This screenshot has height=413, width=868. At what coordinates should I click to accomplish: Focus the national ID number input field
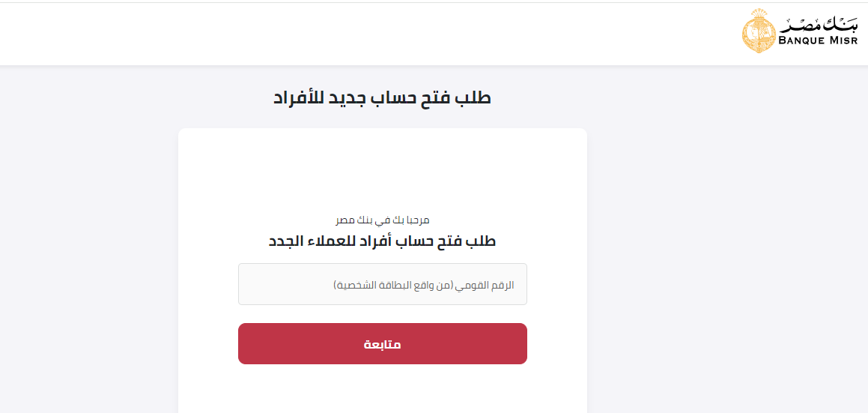[382, 284]
